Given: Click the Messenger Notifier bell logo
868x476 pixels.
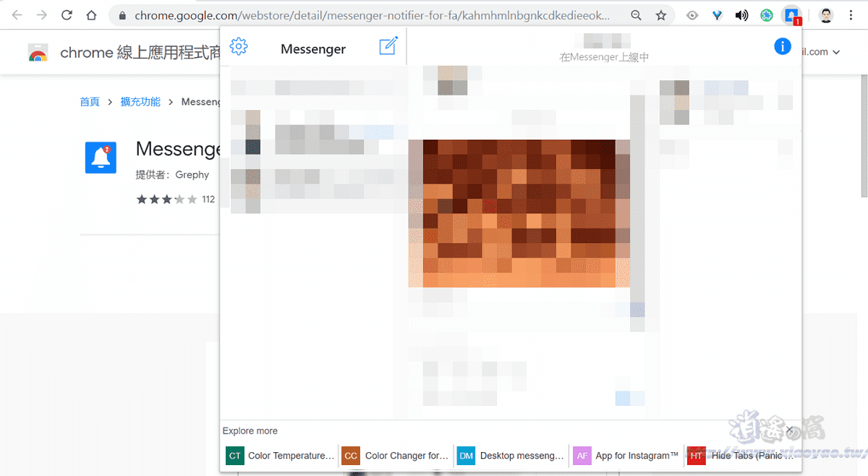Looking at the screenshot, I should tap(101, 158).
